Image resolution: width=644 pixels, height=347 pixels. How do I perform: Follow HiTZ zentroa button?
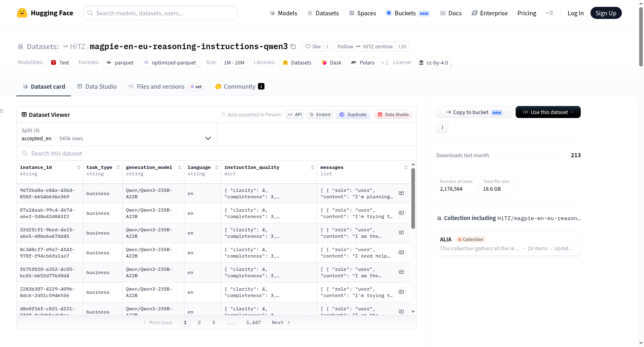pos(365,46)
